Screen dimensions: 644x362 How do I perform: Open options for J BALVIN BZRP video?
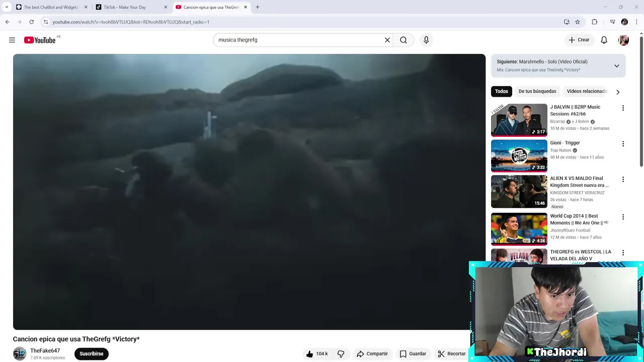(x=623, y=108)
